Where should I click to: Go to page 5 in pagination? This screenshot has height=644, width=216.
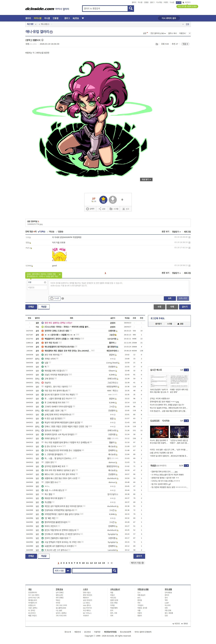[69, 563]
